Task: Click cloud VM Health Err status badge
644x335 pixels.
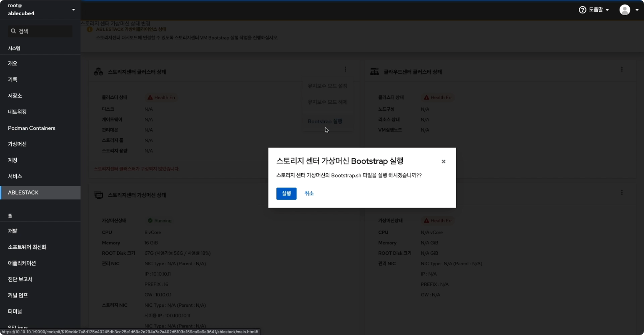Action: tap(438, 221)
